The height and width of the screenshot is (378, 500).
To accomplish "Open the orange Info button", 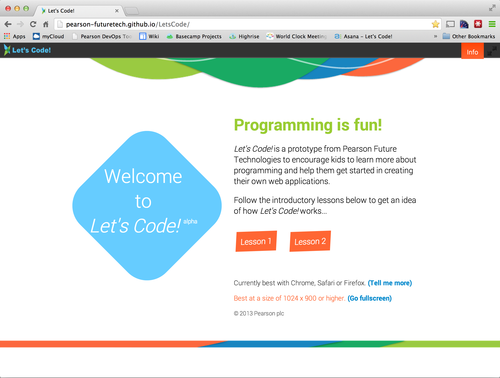I will (472, 51).
